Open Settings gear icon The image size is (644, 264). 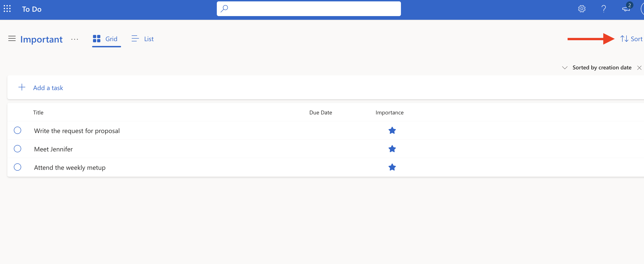pyautogui.click(x=582, y=9)
